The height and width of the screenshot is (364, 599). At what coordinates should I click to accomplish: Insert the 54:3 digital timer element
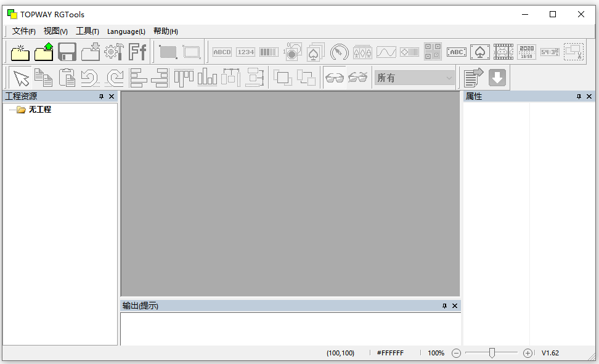pos(550,52)
